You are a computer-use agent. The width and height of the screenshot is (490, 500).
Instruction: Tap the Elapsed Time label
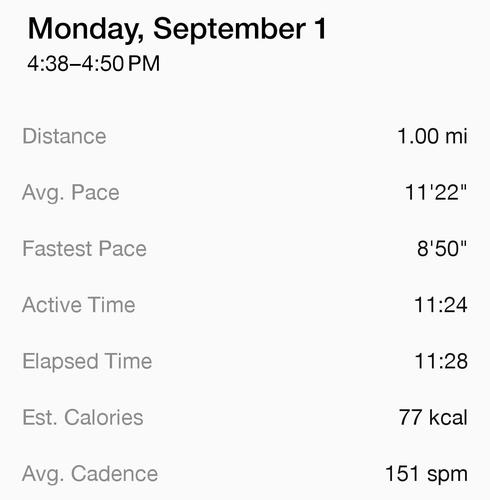click(87, 361)
